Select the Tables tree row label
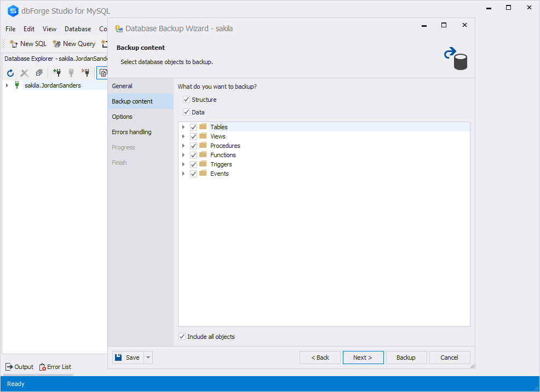Screen dimensions: 540x392 tap(219, 127)
